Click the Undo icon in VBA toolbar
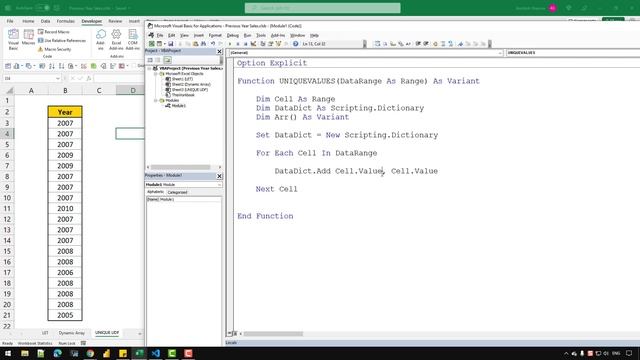 [213, 44]
